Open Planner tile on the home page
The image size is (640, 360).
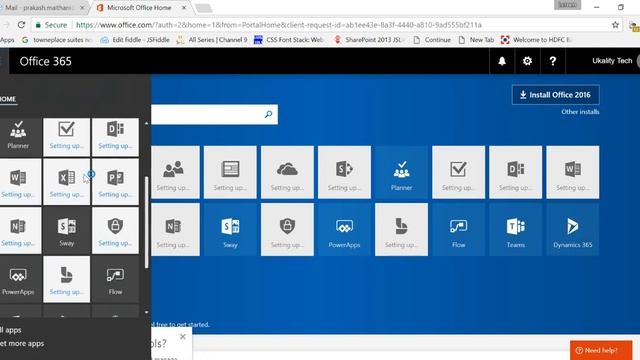402,172
